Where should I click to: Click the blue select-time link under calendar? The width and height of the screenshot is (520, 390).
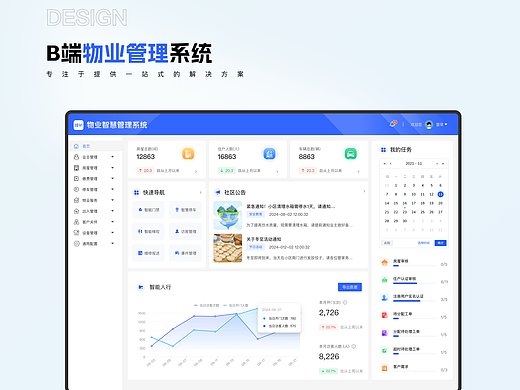point(424,243)
